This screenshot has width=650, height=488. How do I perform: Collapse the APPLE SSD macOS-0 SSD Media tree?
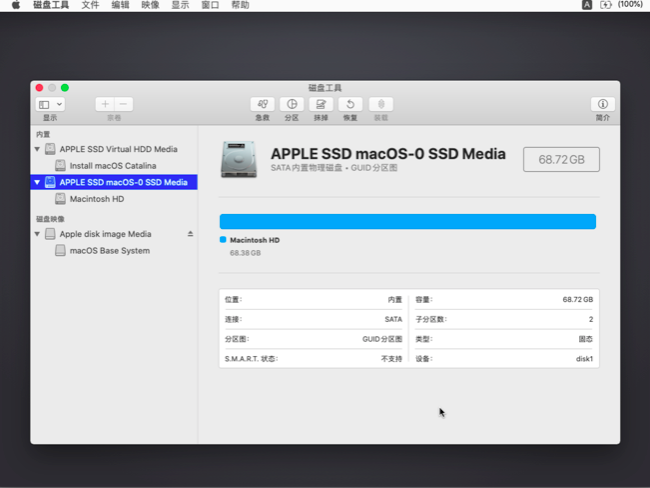coord(37,182)
